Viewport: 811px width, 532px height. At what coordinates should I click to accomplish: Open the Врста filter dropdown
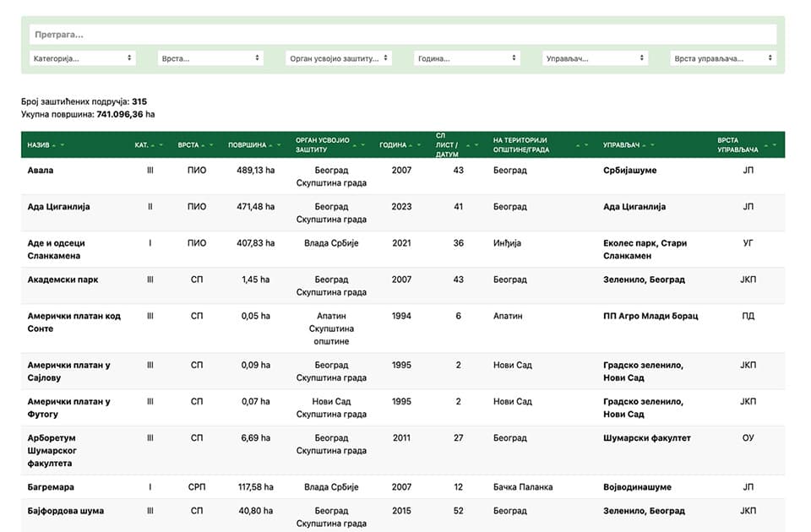pyautogui.click(x=210, y=58)
